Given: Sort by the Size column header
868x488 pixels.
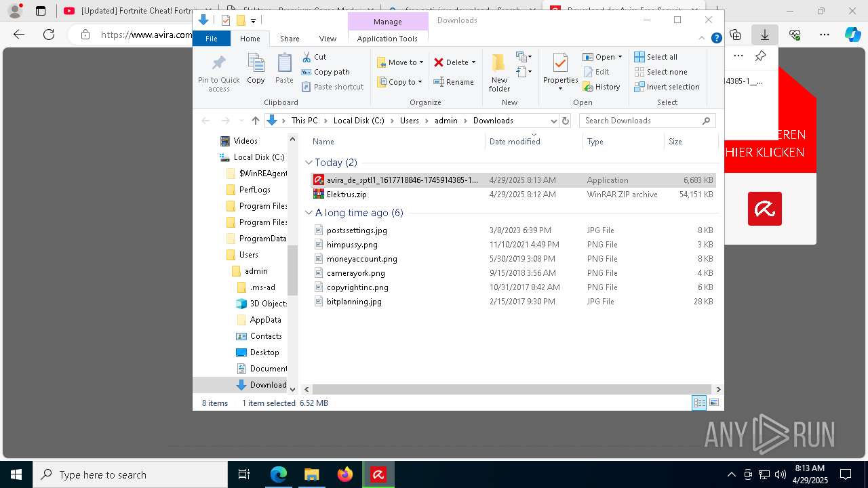Looking at the screenshot, I should [x=690, y=142].
